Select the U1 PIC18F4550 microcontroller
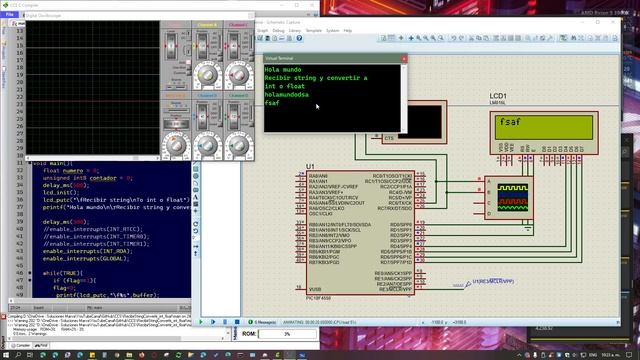640x360 pixels. (x=360, y=233)
